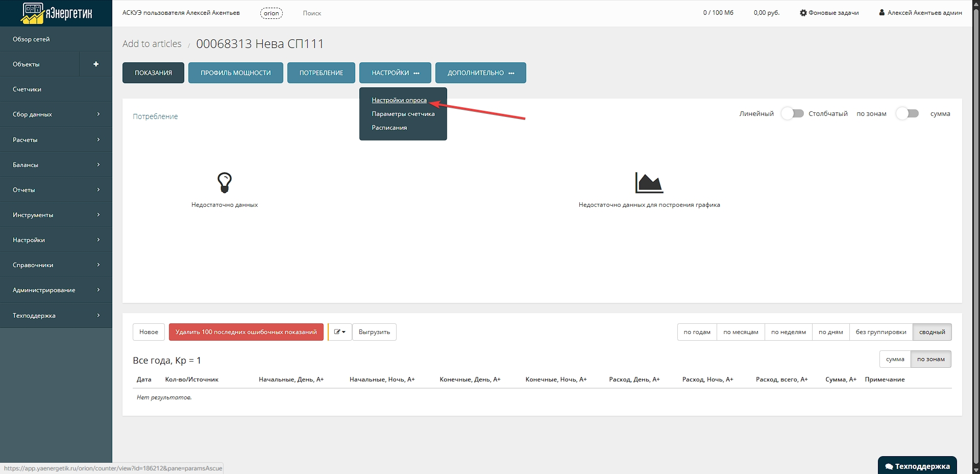Expand the Сбор данных sidebar menu
This screenshot has height=474, width=980.
(56, 114)
